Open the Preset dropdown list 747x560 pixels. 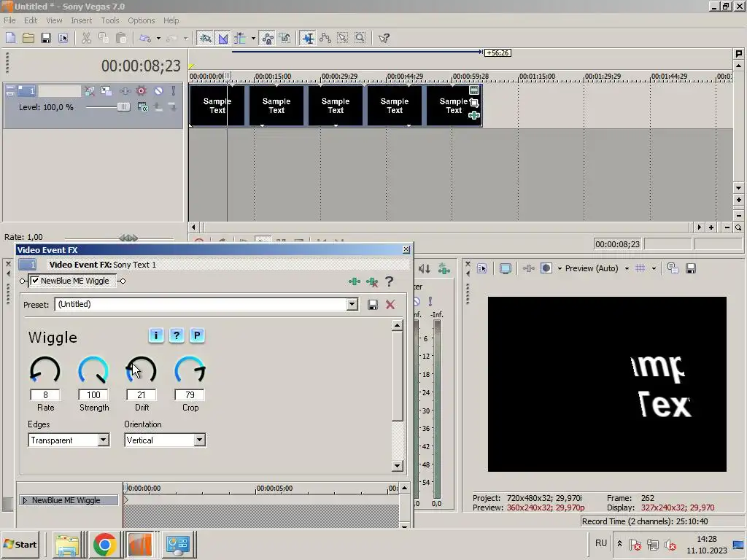tap(352, 304)
